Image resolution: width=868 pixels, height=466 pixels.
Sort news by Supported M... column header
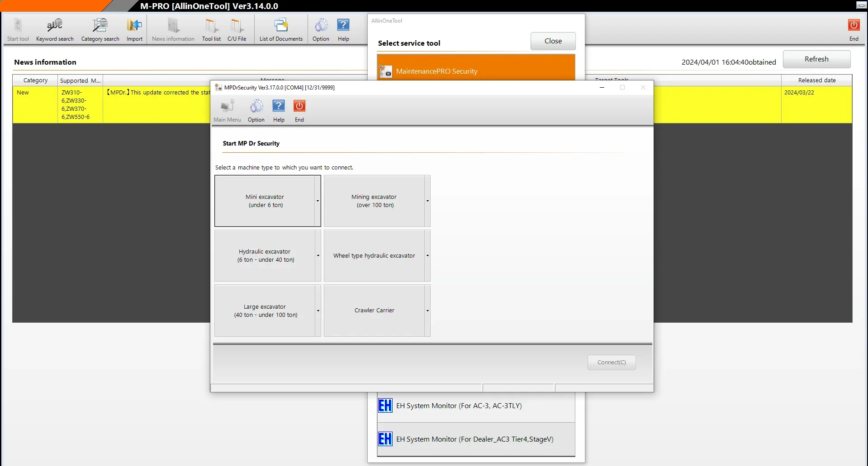[x=80, y=80]
